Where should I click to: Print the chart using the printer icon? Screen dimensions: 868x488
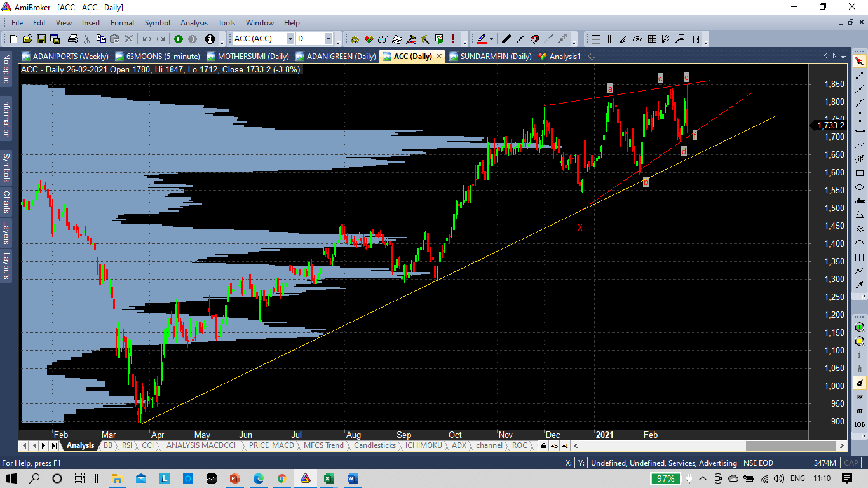coord(72,39)
